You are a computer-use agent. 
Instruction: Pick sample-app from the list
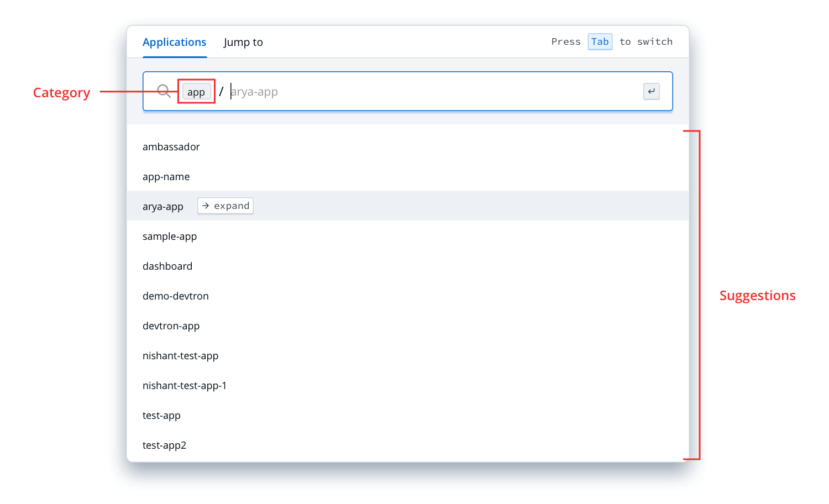click(170, 237)
